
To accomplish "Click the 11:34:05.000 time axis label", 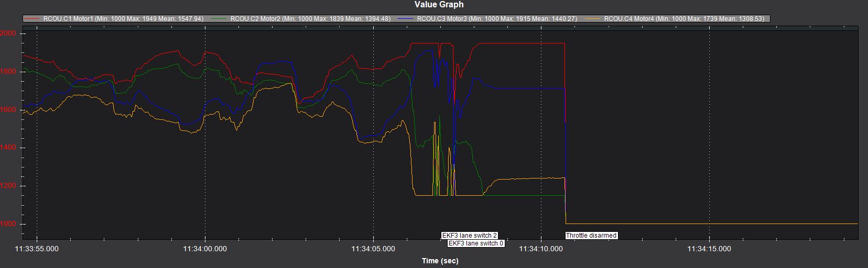I will pos(373,249).
